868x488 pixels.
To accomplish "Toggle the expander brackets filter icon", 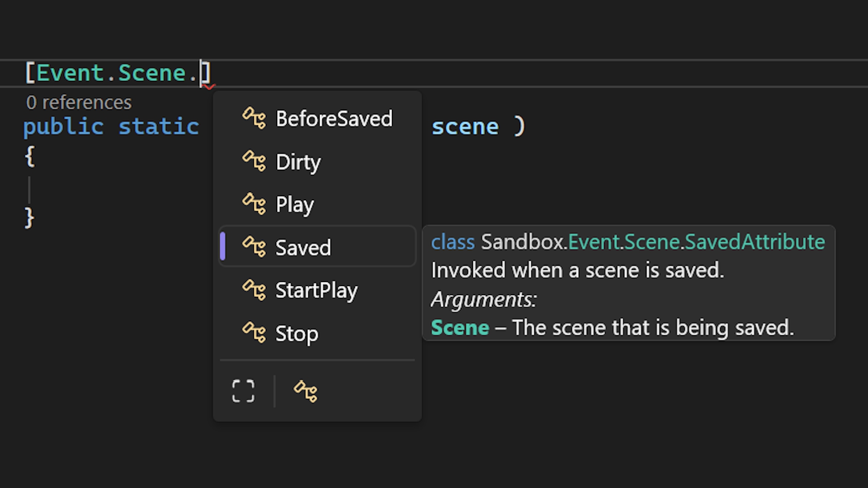I will (243, 391).
